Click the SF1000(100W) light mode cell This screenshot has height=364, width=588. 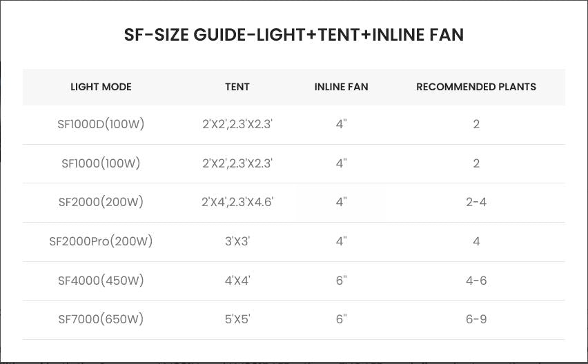tap(101, 163)
